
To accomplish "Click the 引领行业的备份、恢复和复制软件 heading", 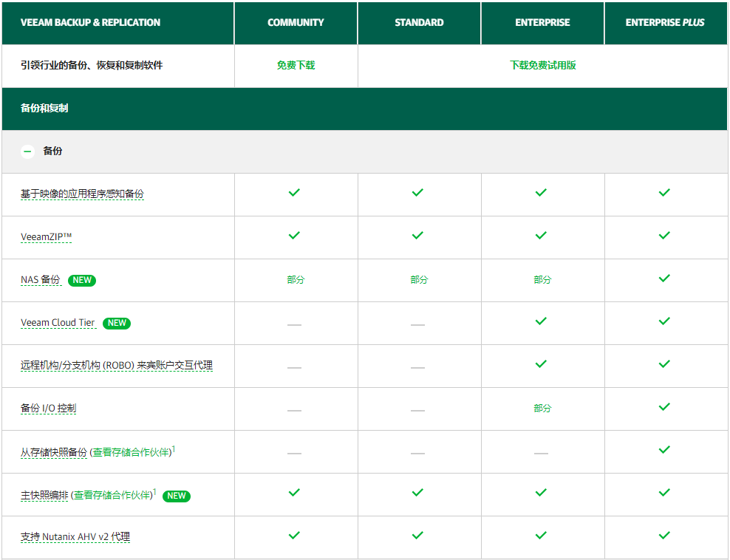I will pos(92,65).
